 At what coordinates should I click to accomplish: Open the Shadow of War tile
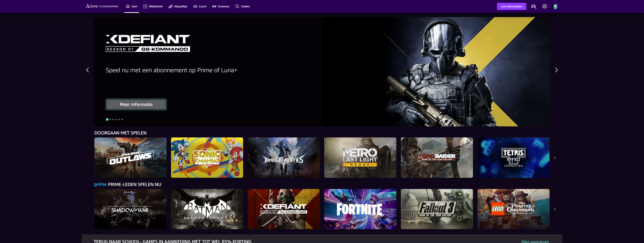(x=130, y=209)
